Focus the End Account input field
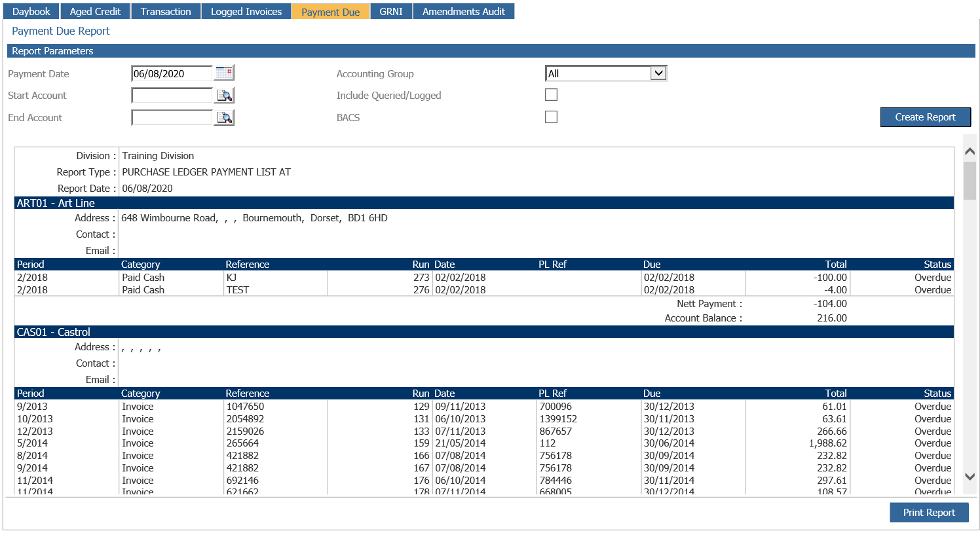Viewport: 980px width, 533px height. pyautogui.click(x=172, y=118)
